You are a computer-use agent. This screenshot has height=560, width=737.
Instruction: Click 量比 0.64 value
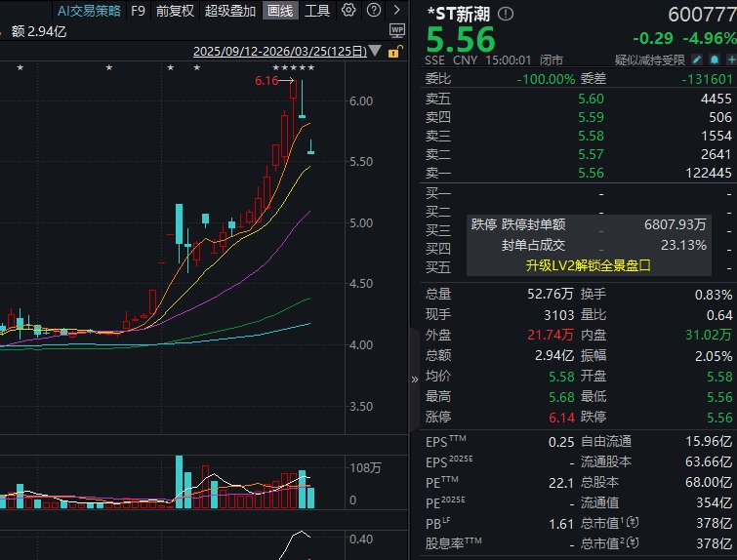click(x=719, y=315)
